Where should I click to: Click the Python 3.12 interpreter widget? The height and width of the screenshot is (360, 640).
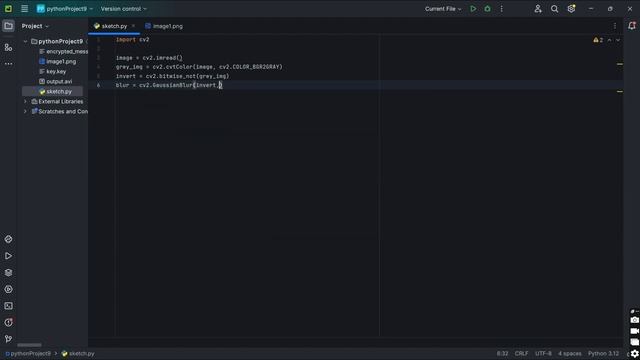[603, 353]
